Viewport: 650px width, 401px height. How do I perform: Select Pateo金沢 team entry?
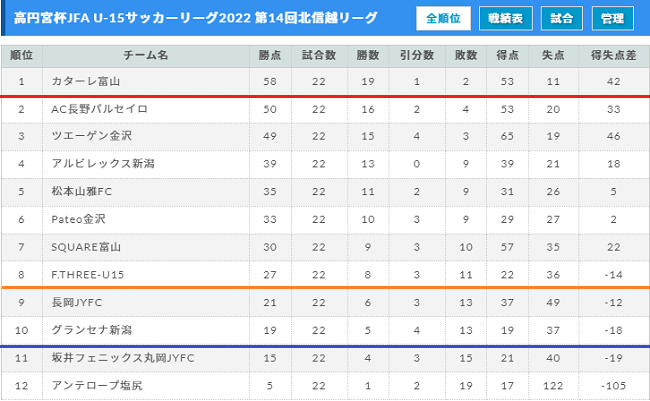pos(78,219)
